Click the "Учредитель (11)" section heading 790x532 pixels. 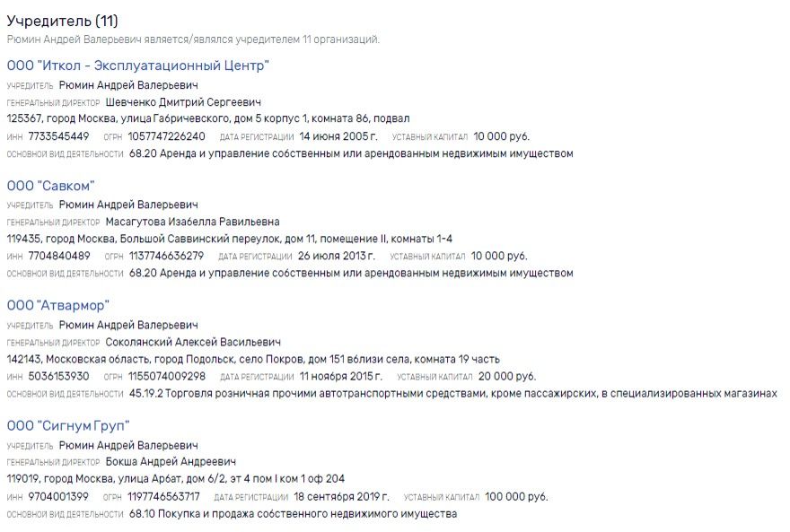pyautogui.click(x=62, y=21)
